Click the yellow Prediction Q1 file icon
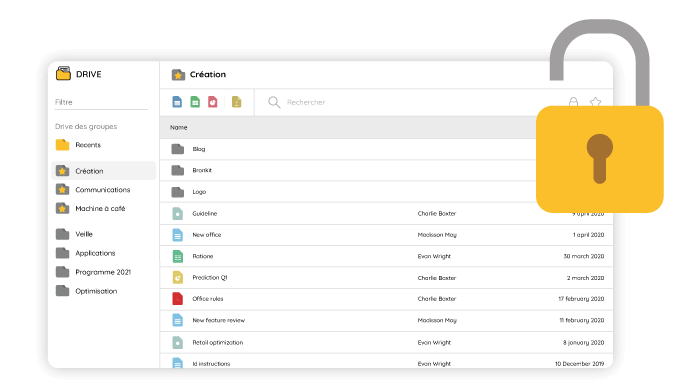Screen dimensions: 700x392 point(178,278)
